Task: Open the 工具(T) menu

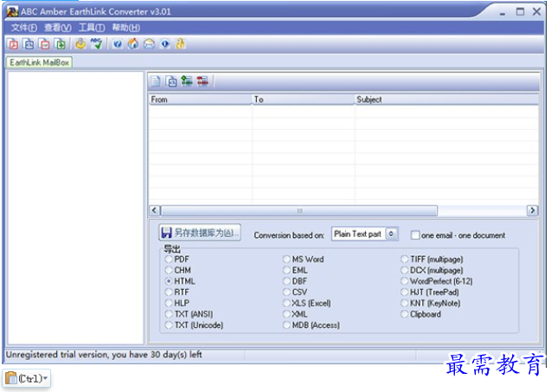Action: (92, 28)
